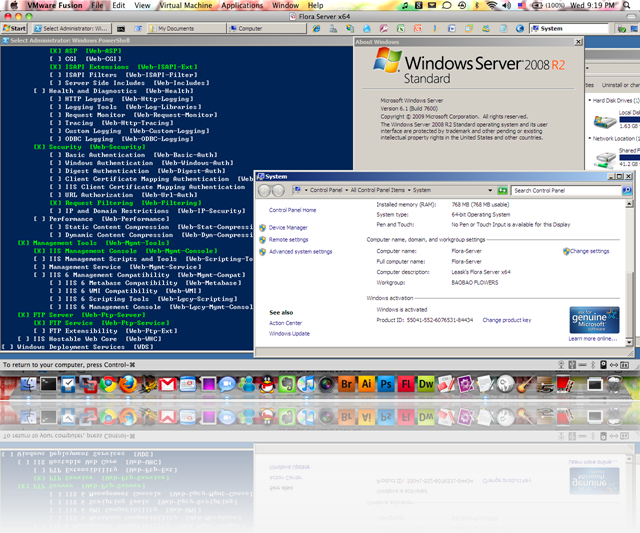640x533 pixels.
Task: Open volume control in Mac menu bar
Action: [x=507, y=5]
